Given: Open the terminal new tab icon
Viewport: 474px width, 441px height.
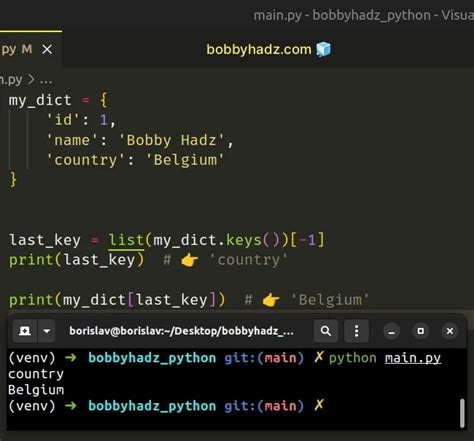Looking at the screenshot, I should pyautogui.click(x=25, y=331).
